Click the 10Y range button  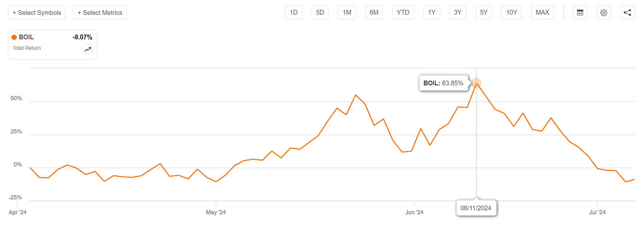tap(511, 12)
